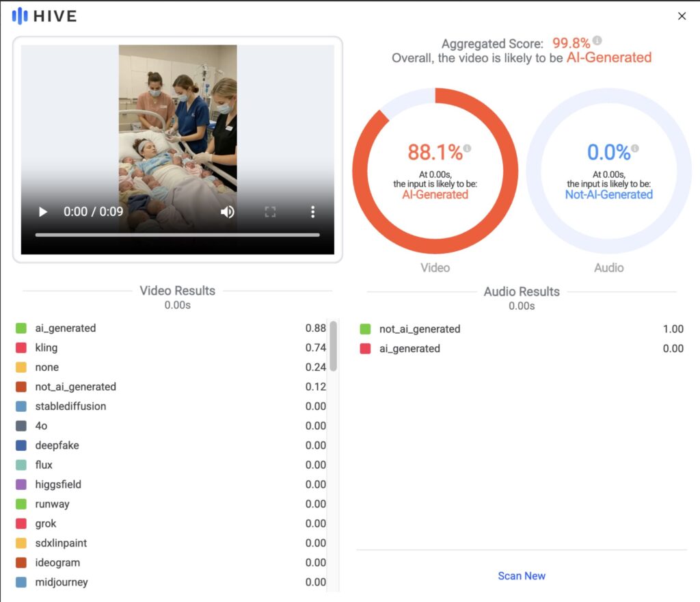Click the higgsfield purple swatch
The image size is (700, 602).
pyautogui.click(x=21, y=484)
